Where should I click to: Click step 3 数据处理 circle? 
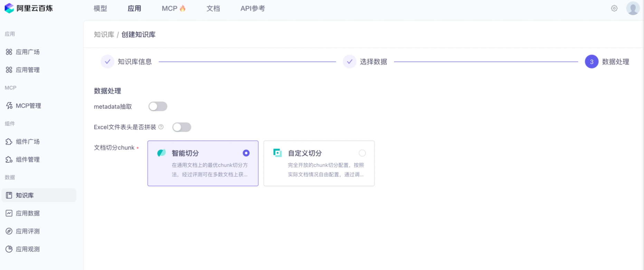[591, 62]
